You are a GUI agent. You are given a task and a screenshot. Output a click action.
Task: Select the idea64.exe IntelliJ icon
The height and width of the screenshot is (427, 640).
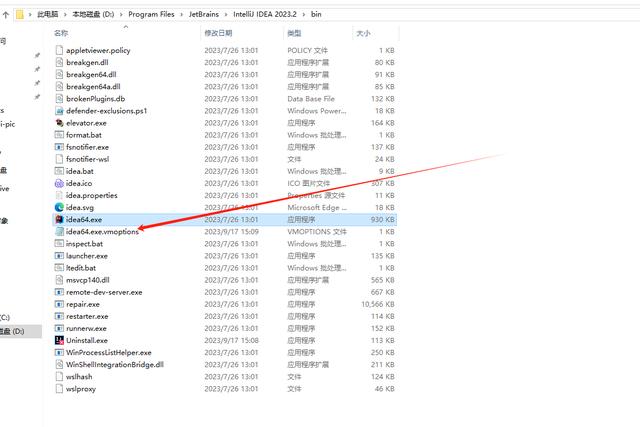click(59, 220)
